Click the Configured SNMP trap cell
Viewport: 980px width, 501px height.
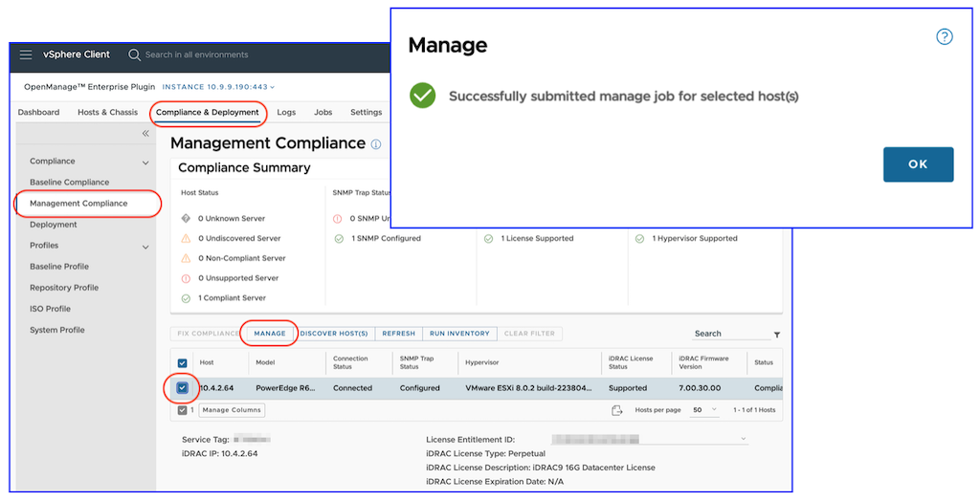tap(419, 388)
